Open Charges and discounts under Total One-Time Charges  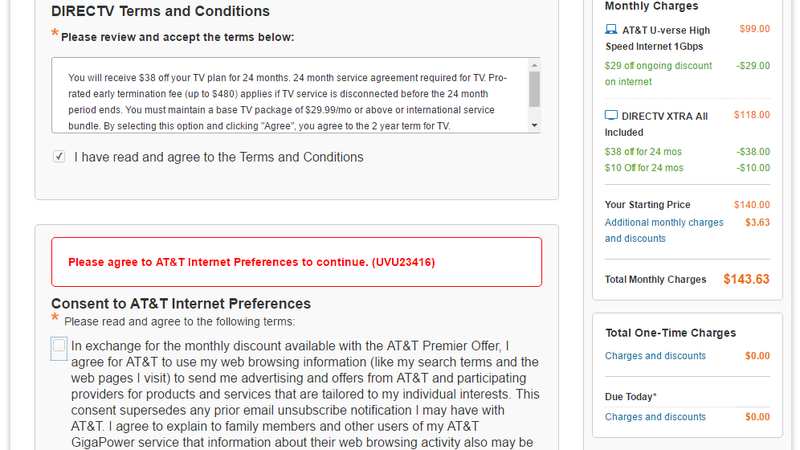[x=655, y=356]
